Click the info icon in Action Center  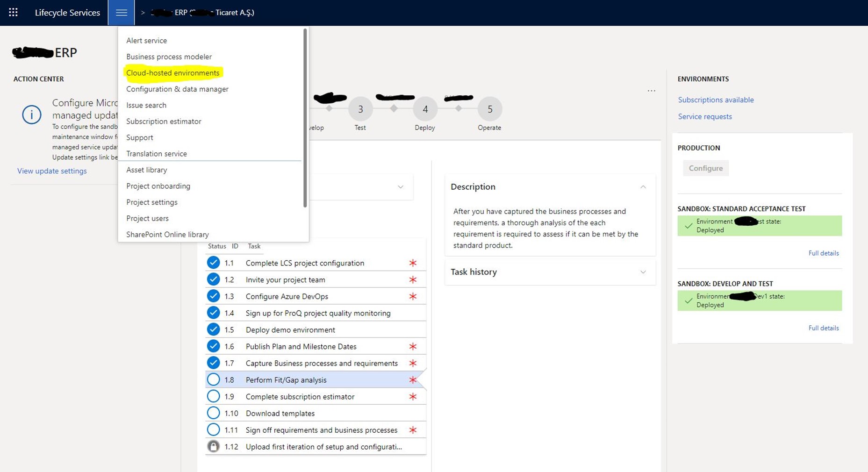pos(32,114)
